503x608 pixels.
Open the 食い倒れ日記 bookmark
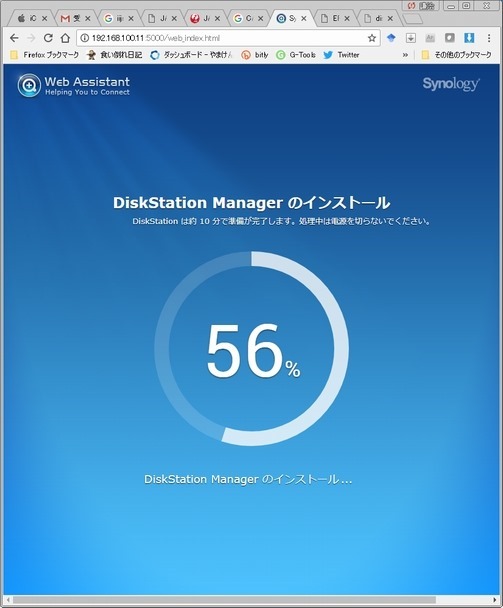point(114,55)
